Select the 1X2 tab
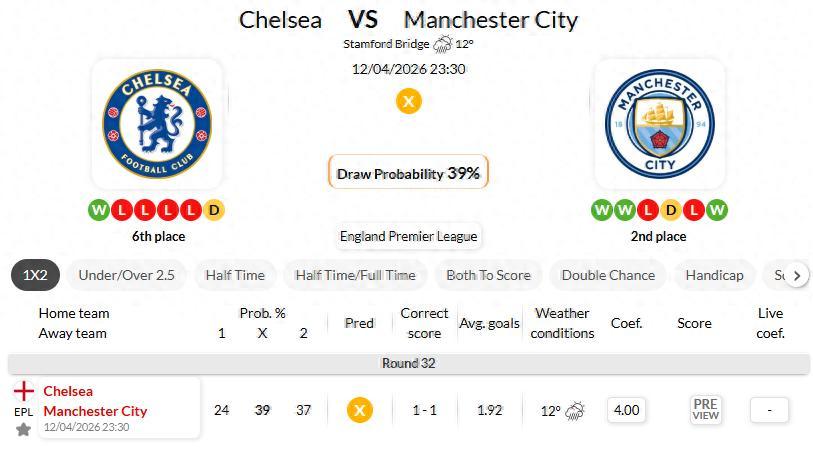Screen dimensions: 813x451 click(35, 275)
